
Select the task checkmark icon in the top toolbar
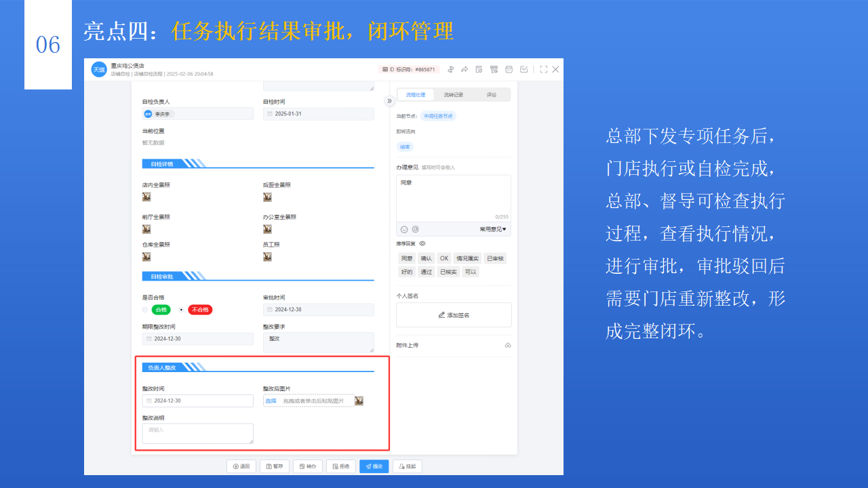(x=524, y=69)
